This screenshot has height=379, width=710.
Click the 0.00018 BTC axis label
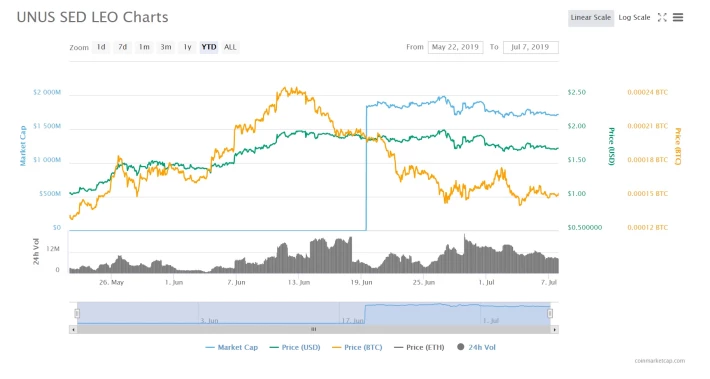[x=648, y=160]
